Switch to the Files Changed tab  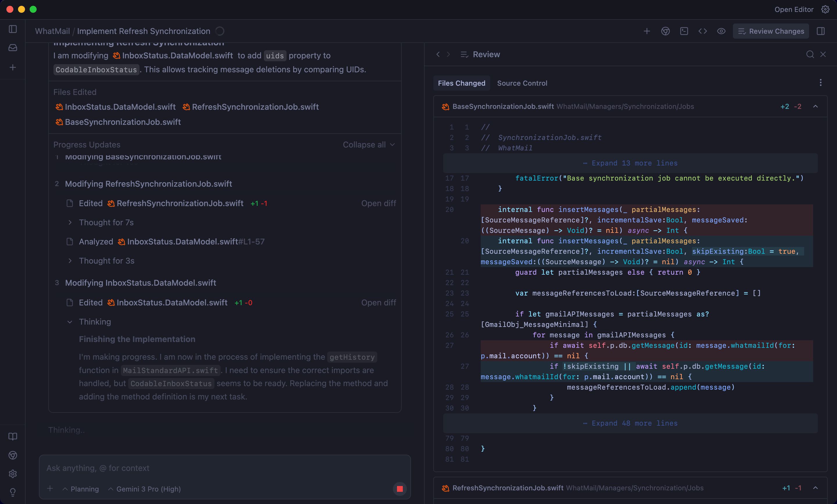pyautogui.click(x=462, y=83)
